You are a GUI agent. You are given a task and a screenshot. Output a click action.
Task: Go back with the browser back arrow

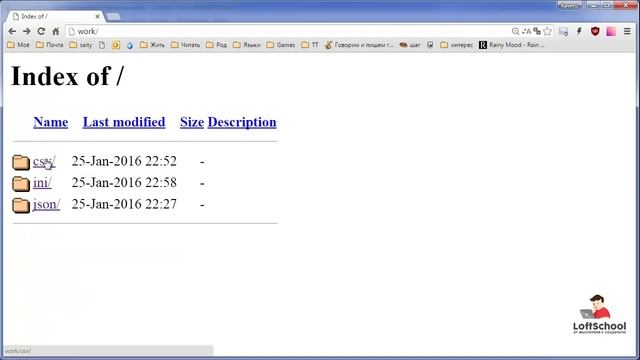(x=12, y=31)
